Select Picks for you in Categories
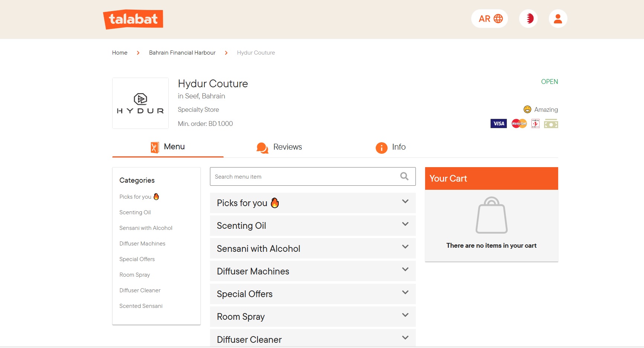The height and width of the screenshot is (348, 644). pyautogui.click(x=139, y=197)
